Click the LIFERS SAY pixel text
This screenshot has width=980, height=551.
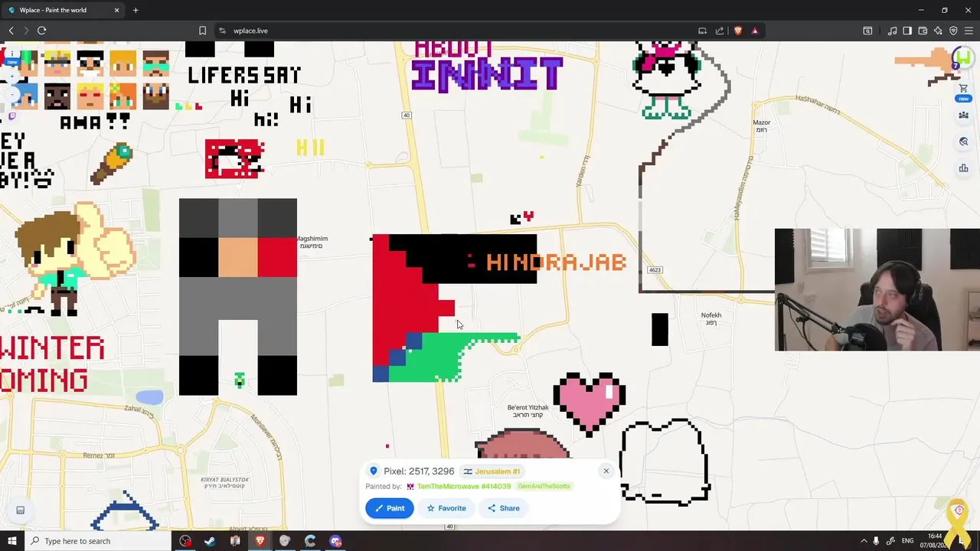point(244,75)
